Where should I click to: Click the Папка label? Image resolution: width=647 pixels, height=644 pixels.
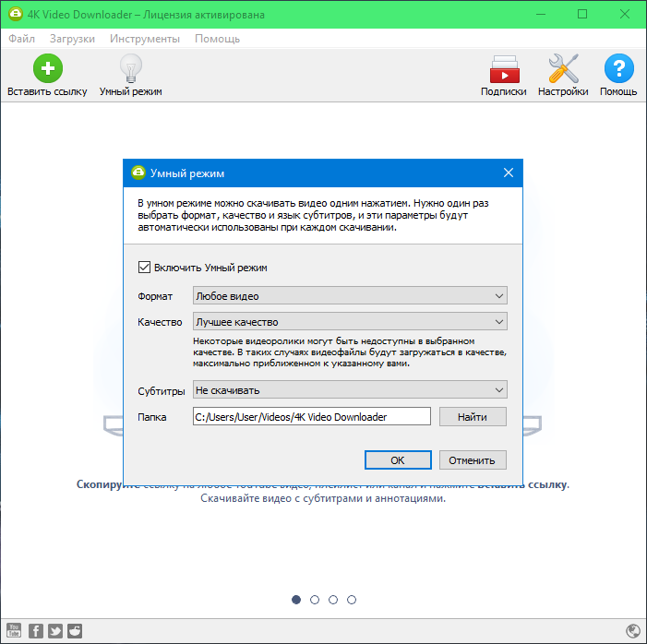(x=152, y=417)
